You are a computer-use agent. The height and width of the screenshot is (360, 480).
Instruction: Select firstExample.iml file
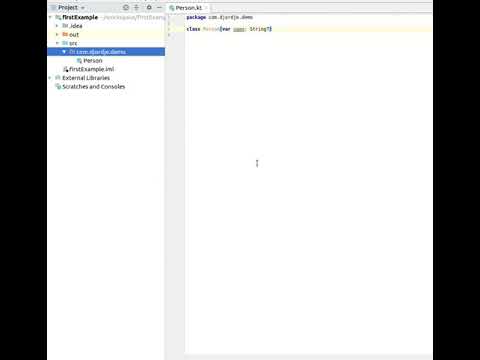pyautogui.click(x=91, y=69)
